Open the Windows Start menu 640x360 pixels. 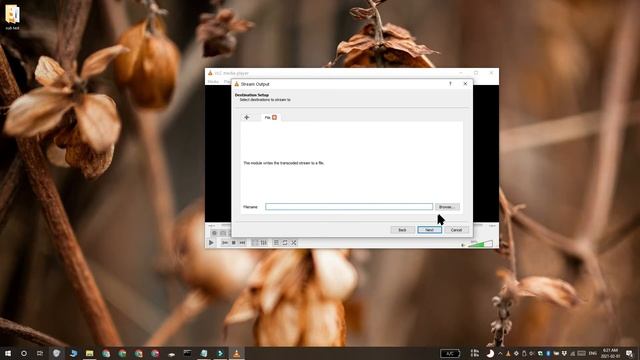coord(7,353)
